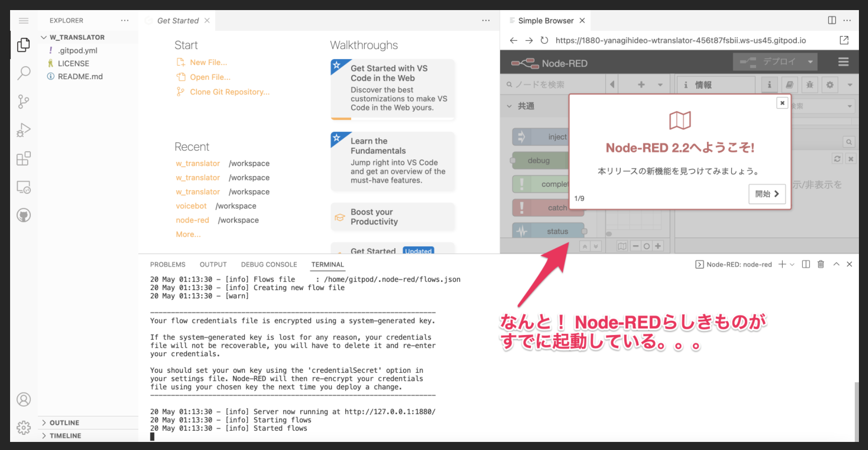Open the hamburger application menu
Screen dimensions: 868x450
(x=23, y=21)
